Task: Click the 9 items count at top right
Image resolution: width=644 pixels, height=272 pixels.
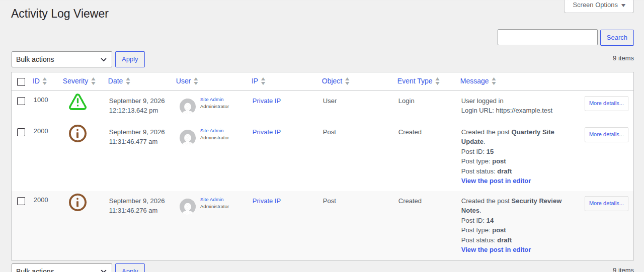Action: 623,58
